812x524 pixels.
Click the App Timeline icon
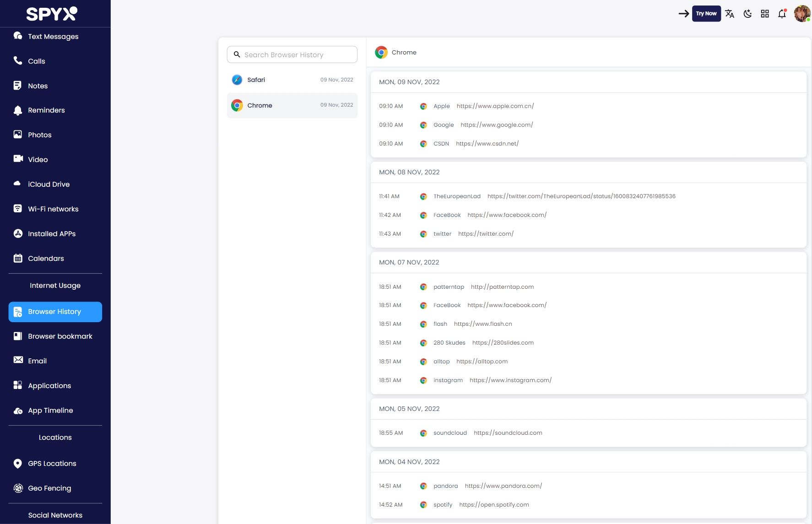[18, 411]
